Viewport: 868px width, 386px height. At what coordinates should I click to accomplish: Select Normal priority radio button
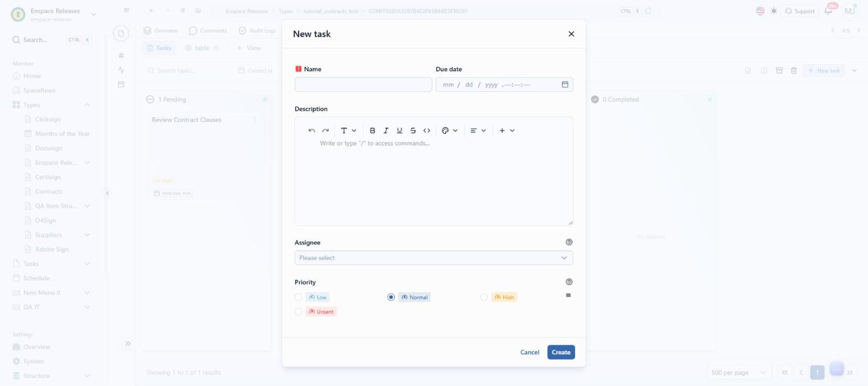(391, 297)
